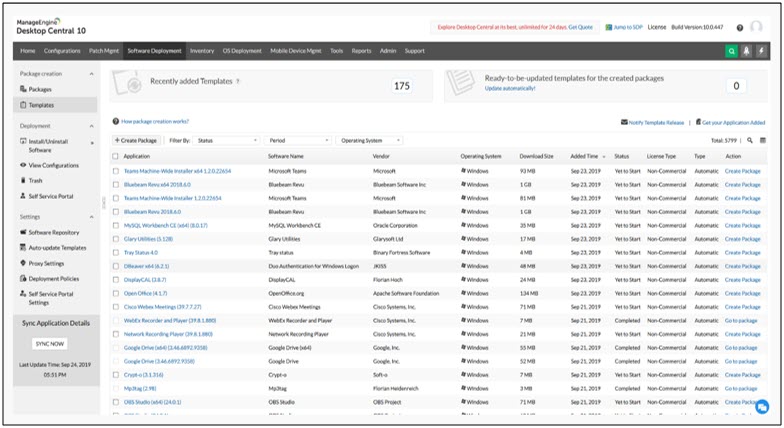Open the user profile avatar
The image size is (784, 428).
[756, 27]
